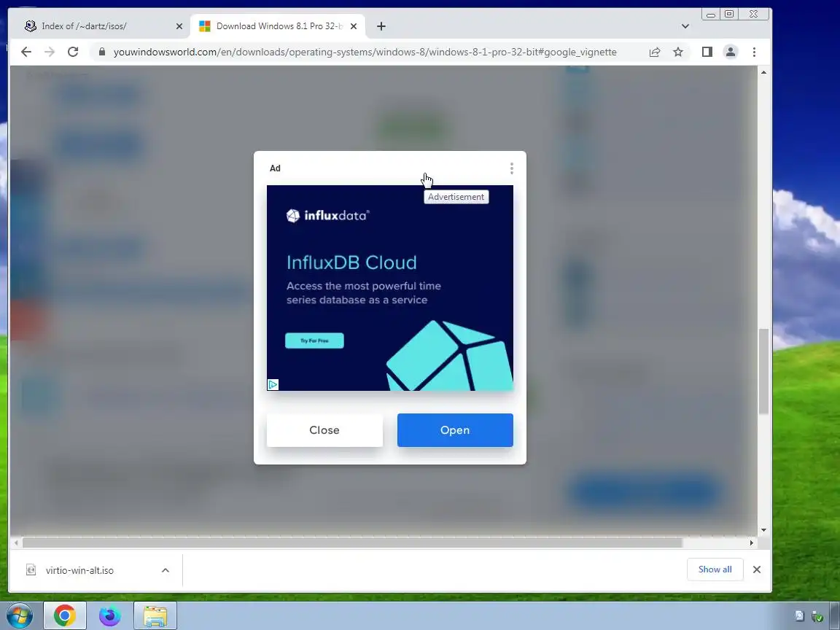Show all downloads
840x630 pixels.
pyautogui.click(x=715, y=569)
